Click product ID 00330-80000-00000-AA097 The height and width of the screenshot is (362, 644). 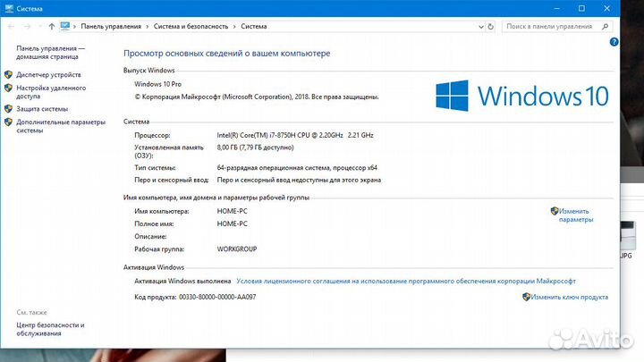pyautogui.click(x=217, y=297)
